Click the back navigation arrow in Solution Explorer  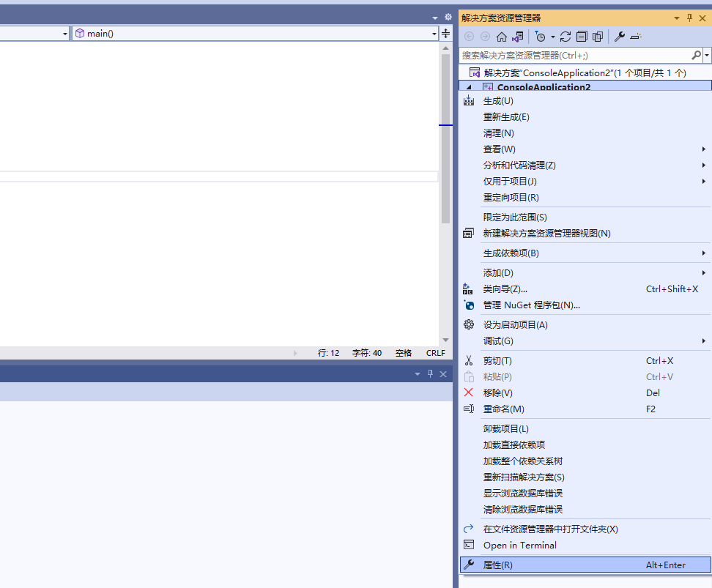tap(469, 37)
